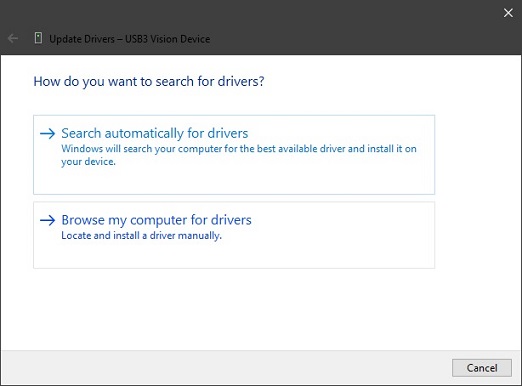The image size is (522, 386).
Task: Click the 'Windows will search your computer' description
Action: [x=239, y=155]
